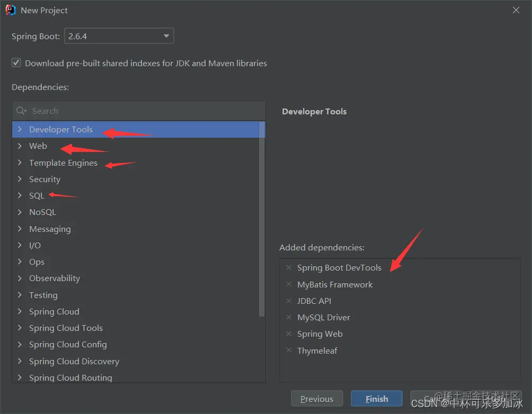
Task: Select the Spring Cloud Tools tree row
Action: click(x=135, y=328)
